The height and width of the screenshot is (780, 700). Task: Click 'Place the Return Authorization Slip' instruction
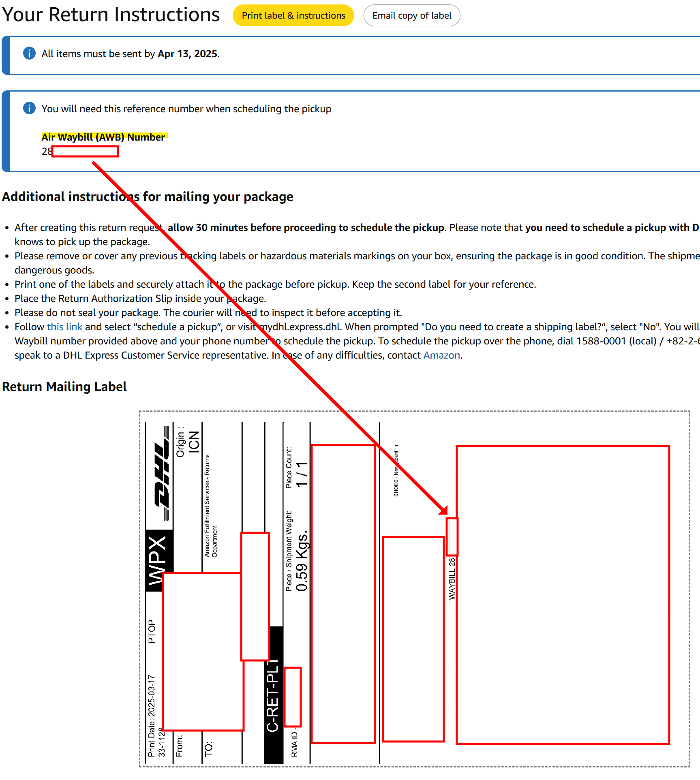[x=140, y=298]
